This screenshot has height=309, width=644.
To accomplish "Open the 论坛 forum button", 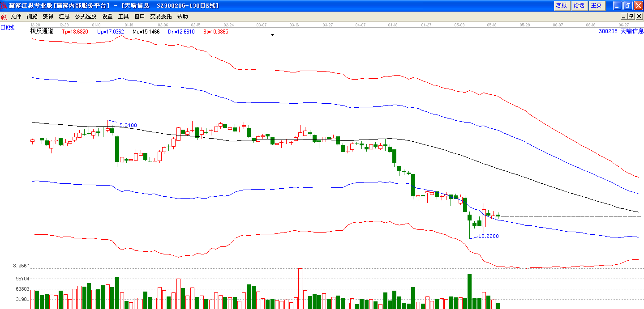I will 579,5.
